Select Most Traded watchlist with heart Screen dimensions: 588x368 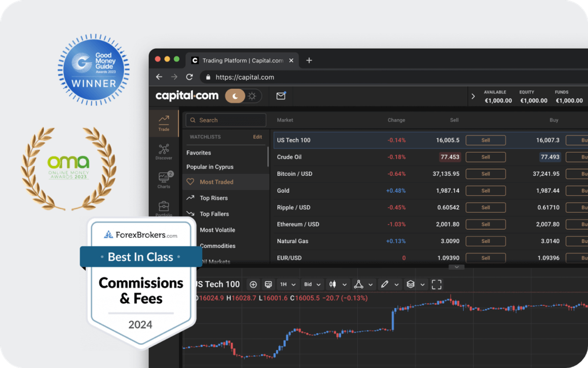(216, 182)
